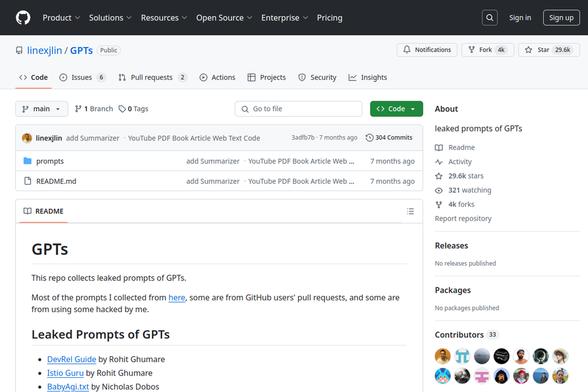
Task: Open the main branch selector
Action: [42, 109]
